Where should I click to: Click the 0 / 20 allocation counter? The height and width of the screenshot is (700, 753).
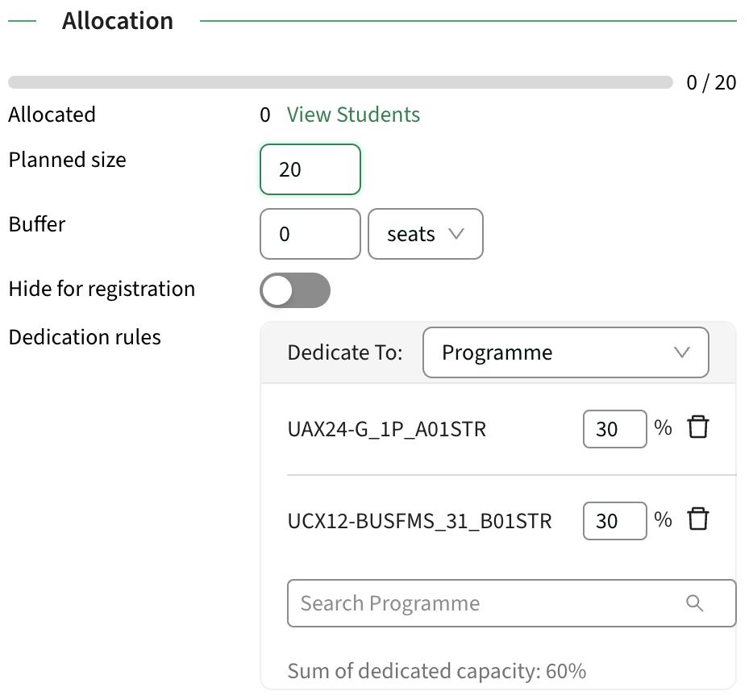click(x=711, y=82)
